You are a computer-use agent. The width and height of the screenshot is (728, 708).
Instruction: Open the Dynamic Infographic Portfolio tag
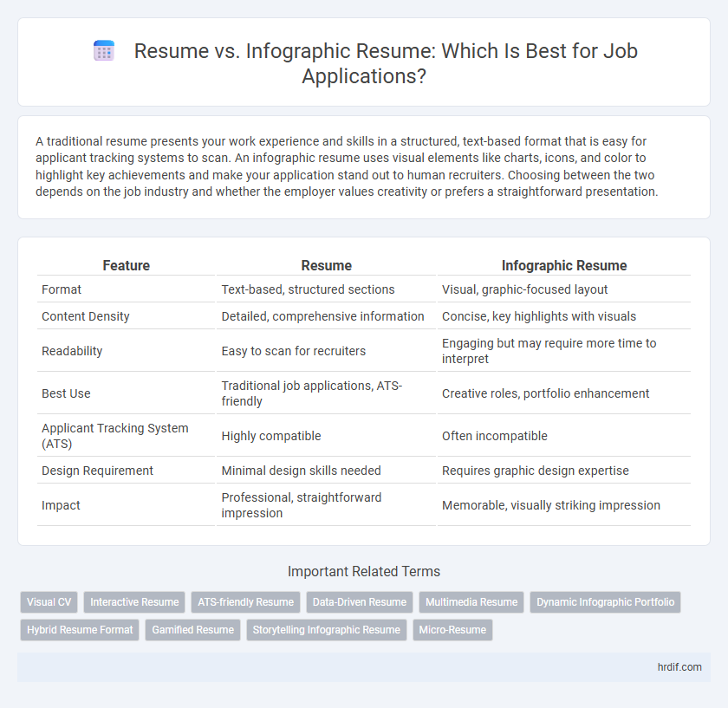coord(606,602)
